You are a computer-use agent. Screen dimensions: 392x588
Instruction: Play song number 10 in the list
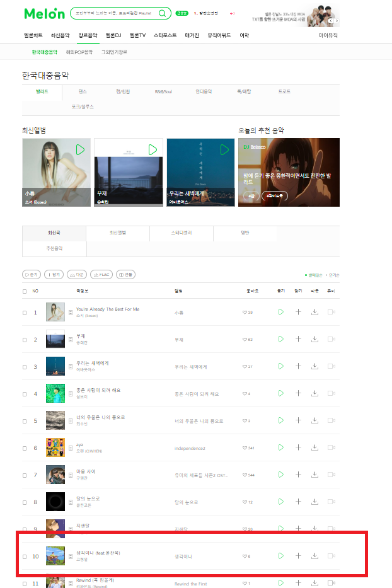pos(280,556)
